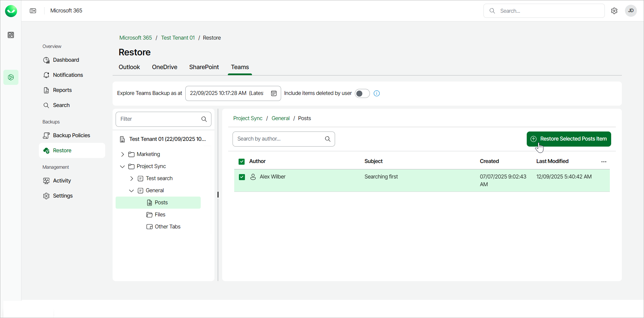Image resolution: width=644 pixels, height=318 pixels.
Task: Switch to the SharePoint tab
Action: pyautogui.click(x=204, y=67)
